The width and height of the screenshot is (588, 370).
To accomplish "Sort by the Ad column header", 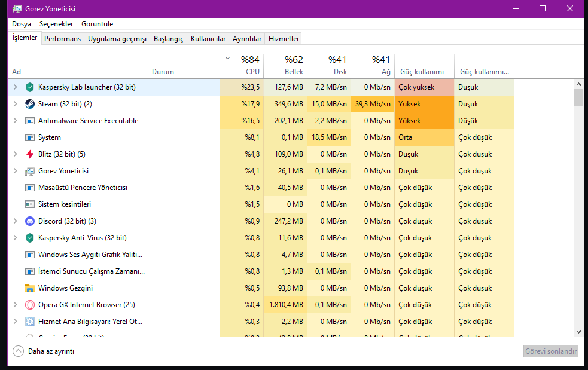I will 78,66.
